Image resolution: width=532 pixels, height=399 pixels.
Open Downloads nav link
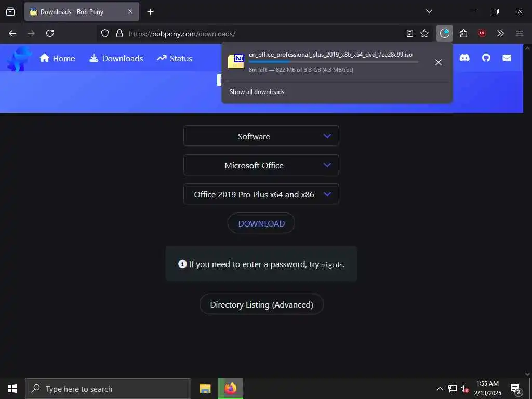pyautogui.click(x=116, y=58)
